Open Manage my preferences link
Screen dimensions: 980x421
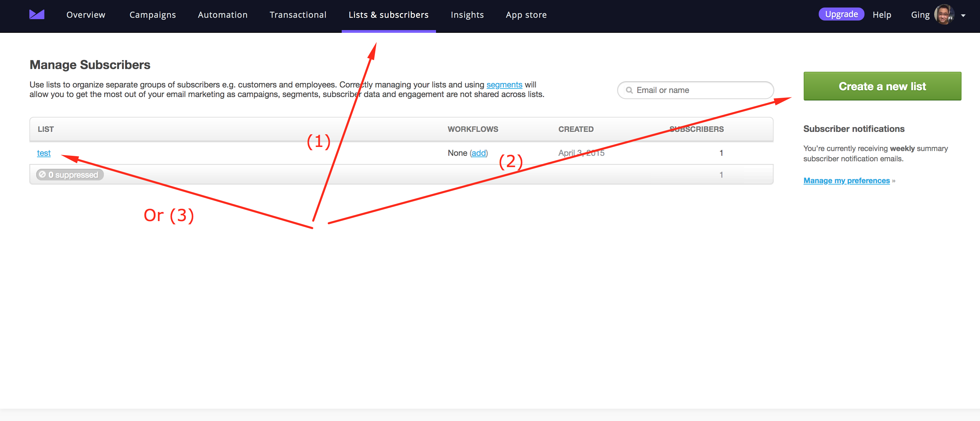[846, 181]
